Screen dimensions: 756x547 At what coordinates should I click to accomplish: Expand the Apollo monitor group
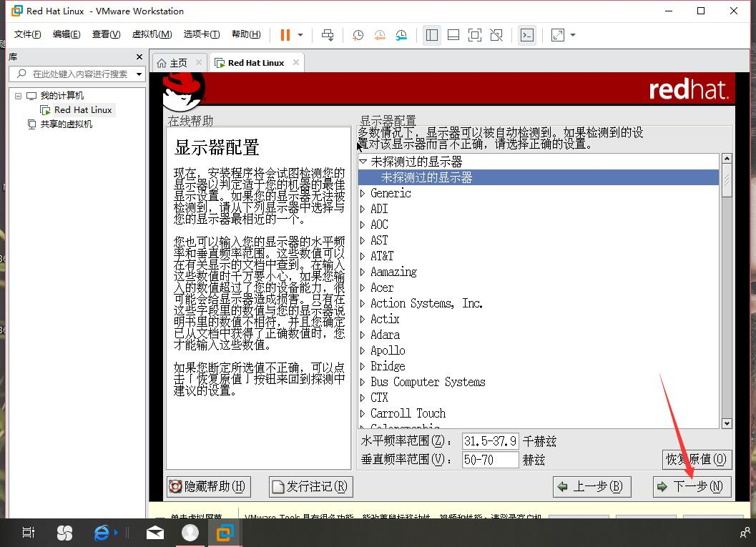pos(363,351)
